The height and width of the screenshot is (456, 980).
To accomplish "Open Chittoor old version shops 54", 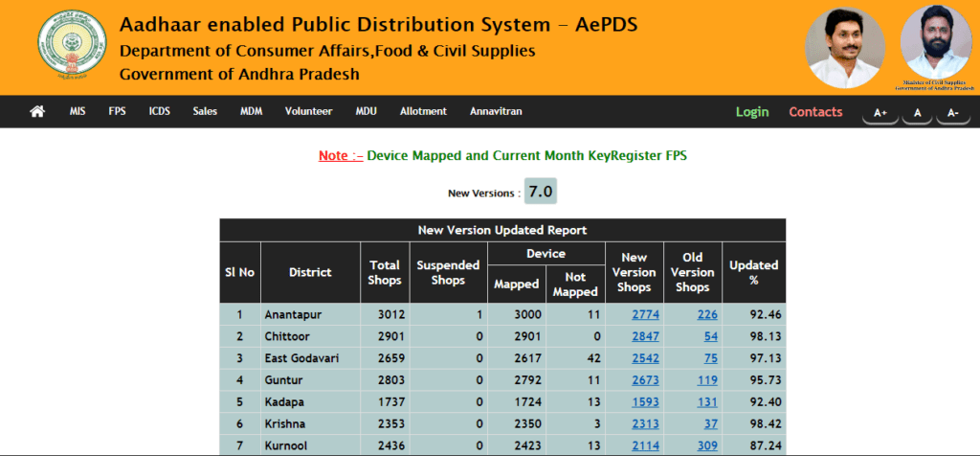I will (711, 336).
